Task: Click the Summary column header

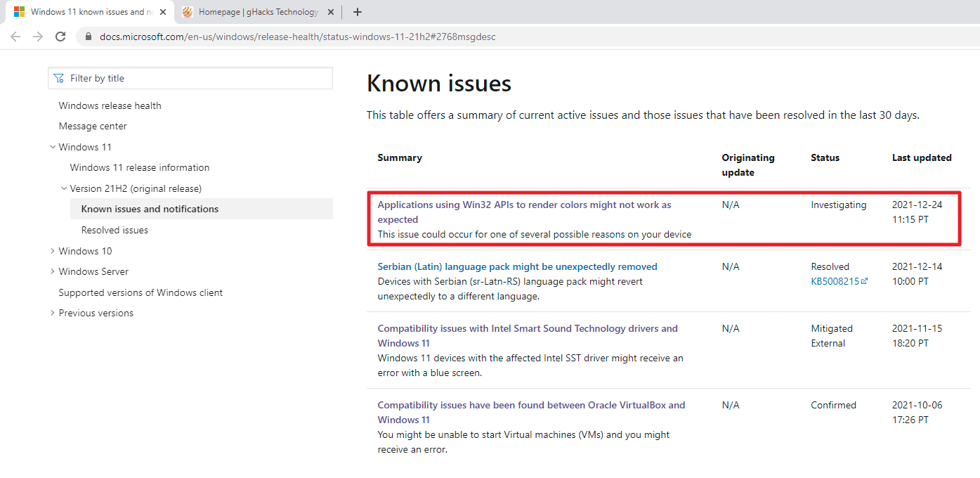Action: (x=400, y=157)
